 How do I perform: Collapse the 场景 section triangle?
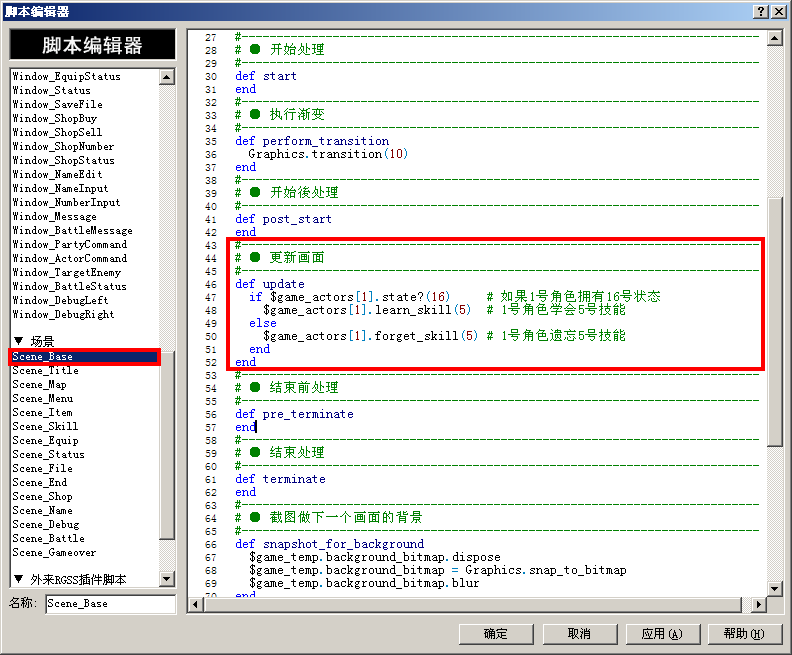click(x=19, y=341)
